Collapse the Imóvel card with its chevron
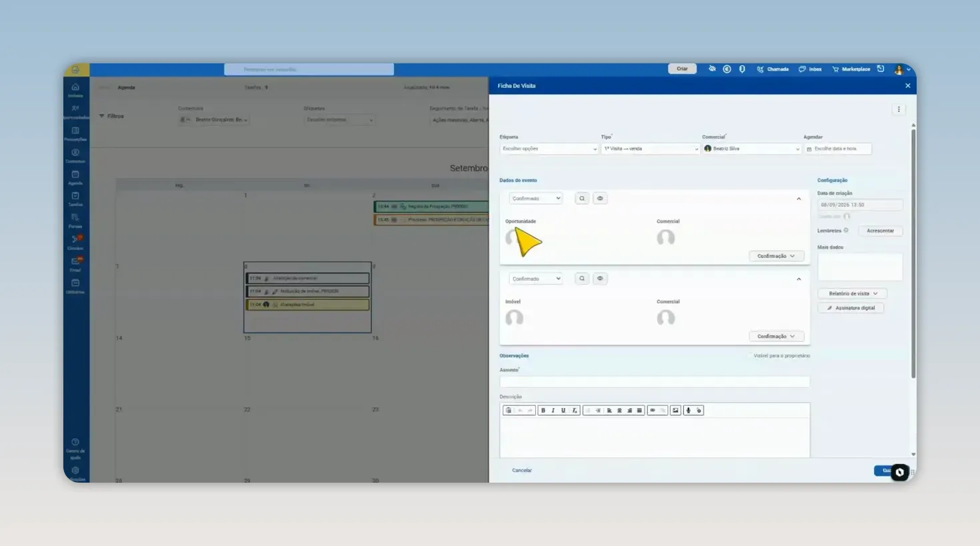This screenshot has width=980, height=546. 799,279
